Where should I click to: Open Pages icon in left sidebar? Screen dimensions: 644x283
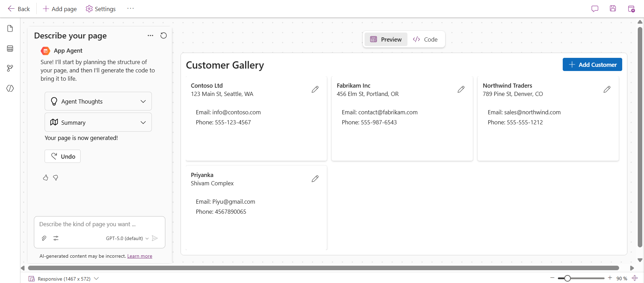(10, 28)
